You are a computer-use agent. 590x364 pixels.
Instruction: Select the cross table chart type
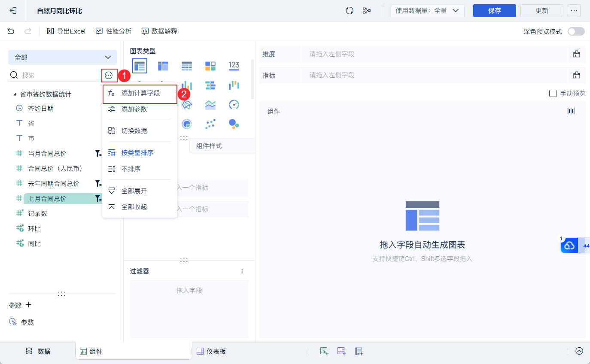coord(163,66)
